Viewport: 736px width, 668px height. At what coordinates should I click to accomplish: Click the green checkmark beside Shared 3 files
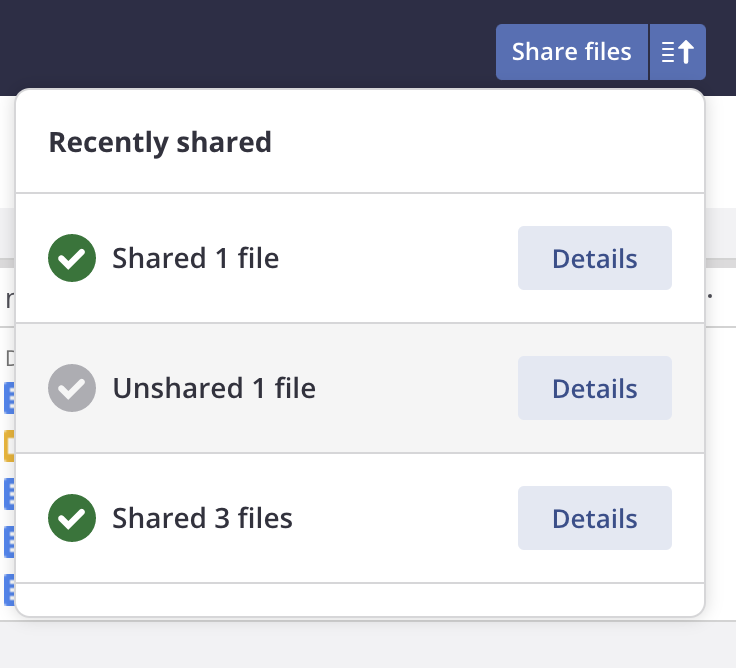coord(72,518)
